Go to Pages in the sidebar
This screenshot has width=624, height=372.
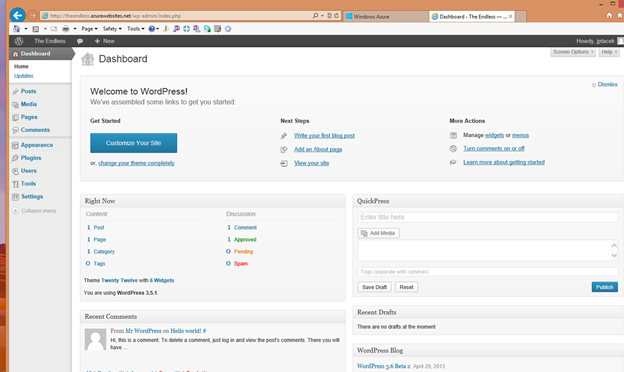click(x=29, y=117)
